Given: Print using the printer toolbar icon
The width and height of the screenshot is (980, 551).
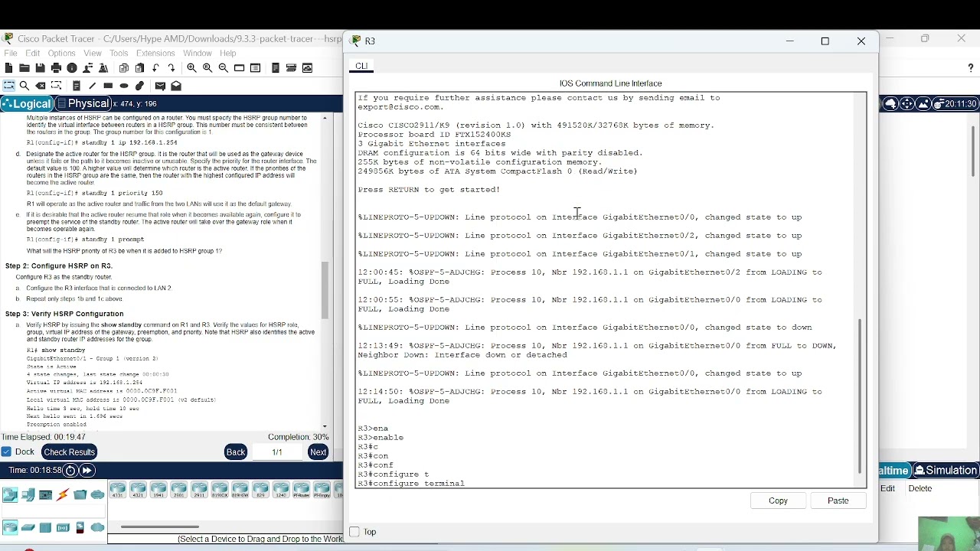Looking at the screenshot, I should (56, 68).
